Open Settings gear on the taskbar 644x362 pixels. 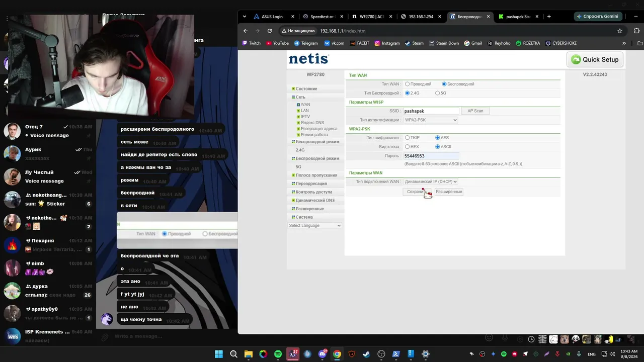[x=426, y=354]
